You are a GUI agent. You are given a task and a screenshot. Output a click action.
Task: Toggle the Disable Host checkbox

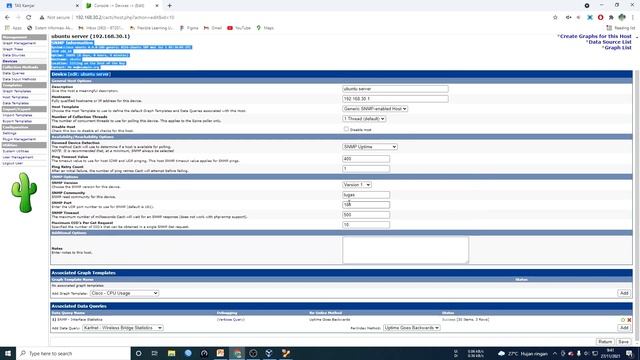tap(346, 129)
